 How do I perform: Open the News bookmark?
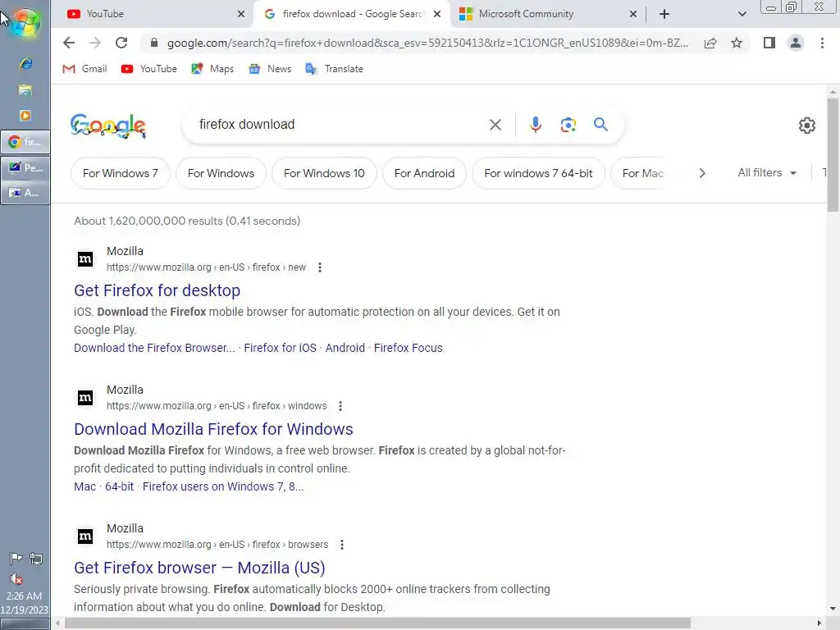pos(269,69)
